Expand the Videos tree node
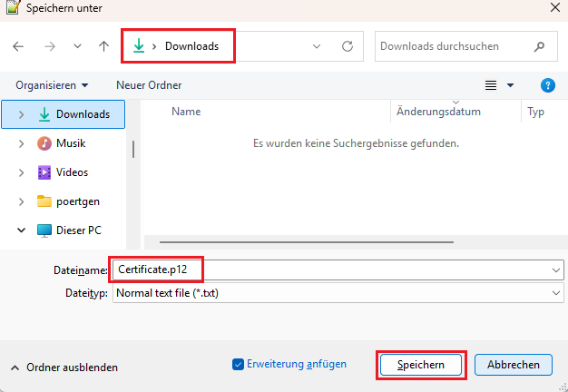This screenshot has width=568, height=392. [x=22, y=172]
